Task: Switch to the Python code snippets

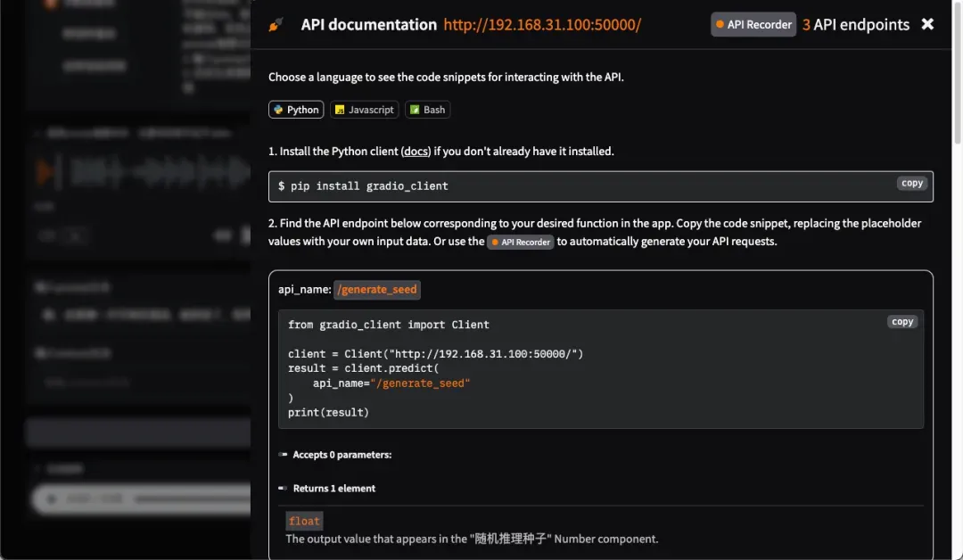Action: click(x=296, y=110)
